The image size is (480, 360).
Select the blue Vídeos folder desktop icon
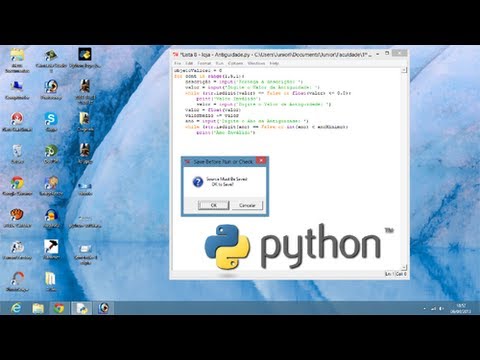(x=85, y=188)
